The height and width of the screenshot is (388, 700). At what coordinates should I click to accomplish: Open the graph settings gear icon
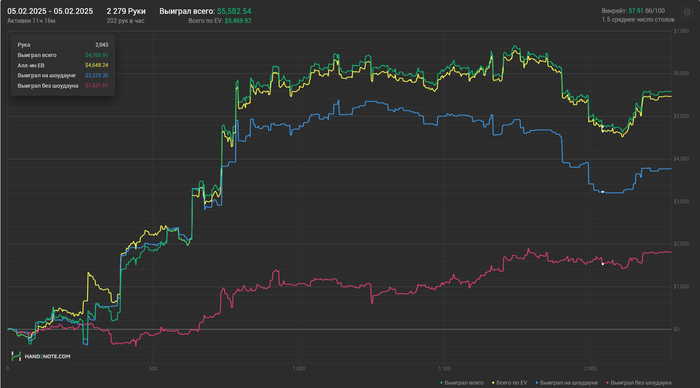[x=687, y=13]
